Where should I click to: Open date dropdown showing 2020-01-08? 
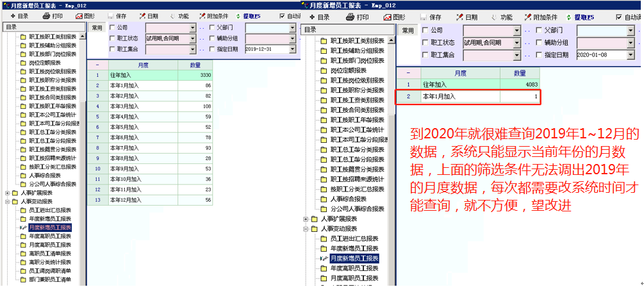pyautogui.click(x=631, y=55)
